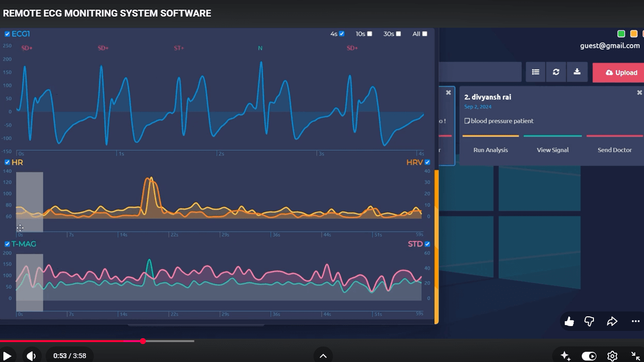Screen dimensions: 644x362
Task: Toggle the ECG1 checkbox
Action: coord(7,34)
